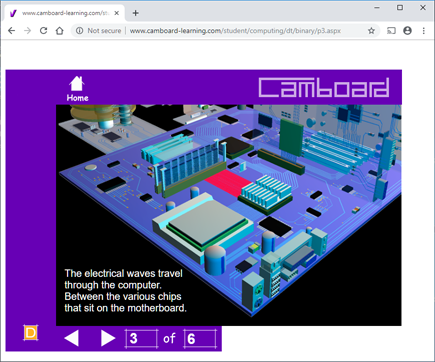The height and width of the screenshot is (362, 435).
Task: Open the Chrome three-dot menu
Action: [x=423, y=31]
